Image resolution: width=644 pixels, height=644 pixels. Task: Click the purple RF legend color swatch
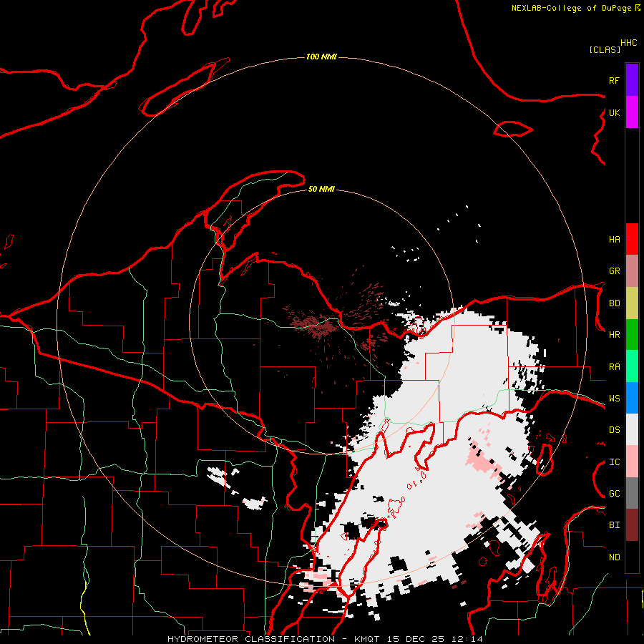click(x=632, y=80)
